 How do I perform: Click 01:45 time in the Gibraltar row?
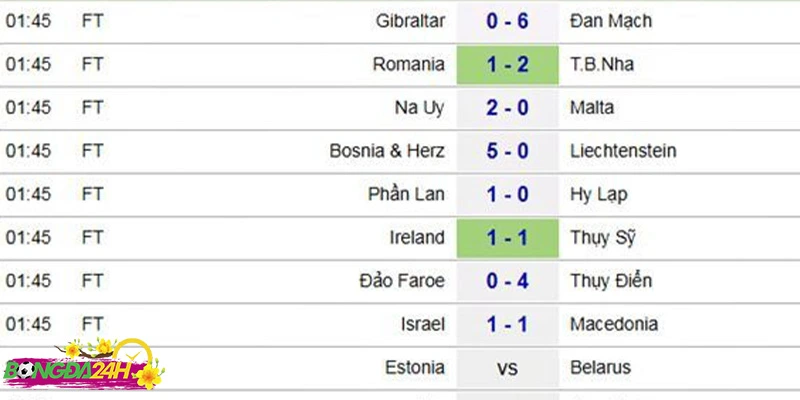click(28, 21)
